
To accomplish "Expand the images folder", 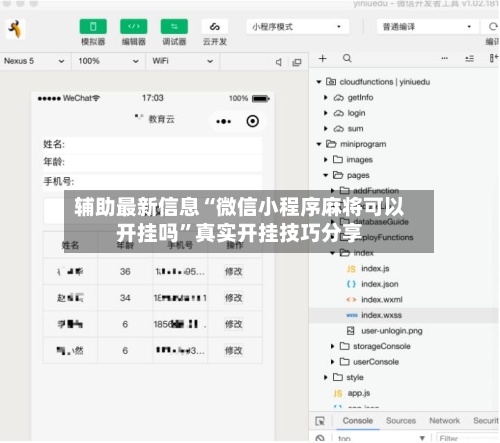I will (326, 160).
